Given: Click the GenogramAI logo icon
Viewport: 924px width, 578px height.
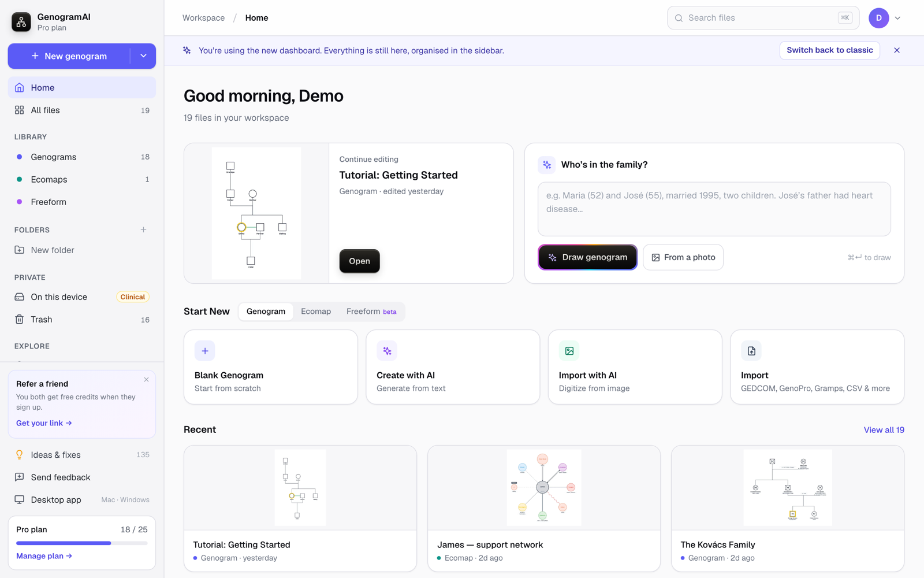Looking at the screenshot, I should (21, 22).
